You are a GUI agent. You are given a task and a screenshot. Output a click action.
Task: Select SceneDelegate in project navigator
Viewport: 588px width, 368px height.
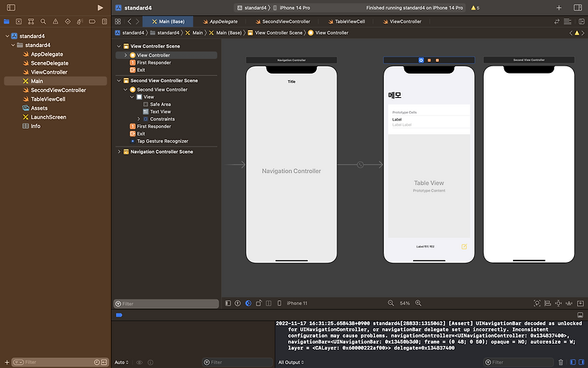pyautogui.click(x=49, y=63)
